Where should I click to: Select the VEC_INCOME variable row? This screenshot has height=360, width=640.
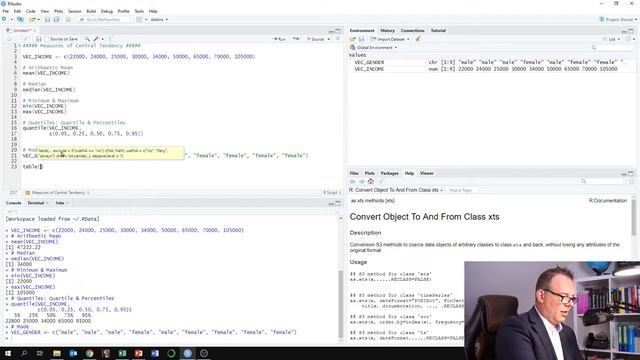[491, 69]
